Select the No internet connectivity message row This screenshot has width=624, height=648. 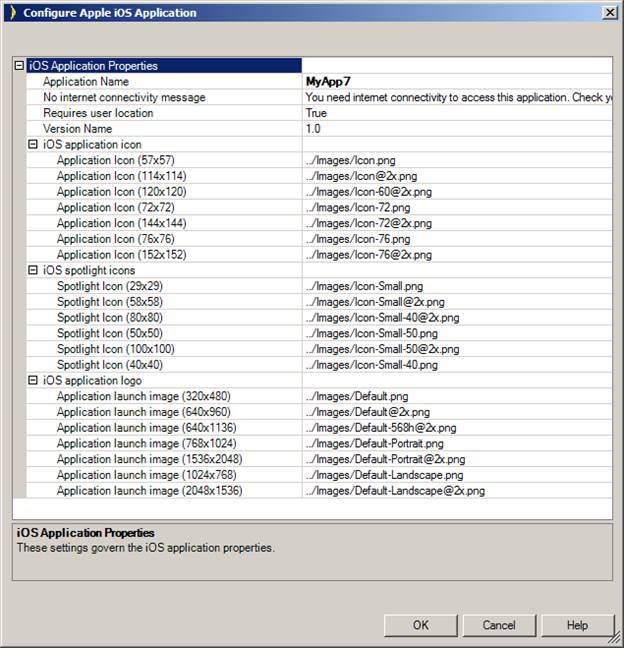click(124, 98)
